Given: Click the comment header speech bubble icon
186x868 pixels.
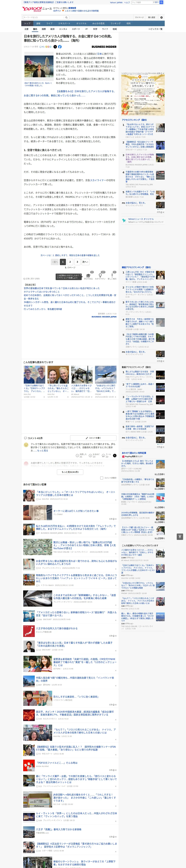Looking at the screenshot, I should tap(25, 438).
